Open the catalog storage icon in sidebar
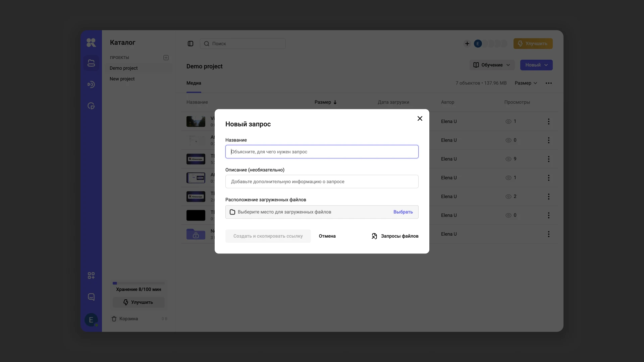This screenshot has height=362, width=644. tap(91, 63)
